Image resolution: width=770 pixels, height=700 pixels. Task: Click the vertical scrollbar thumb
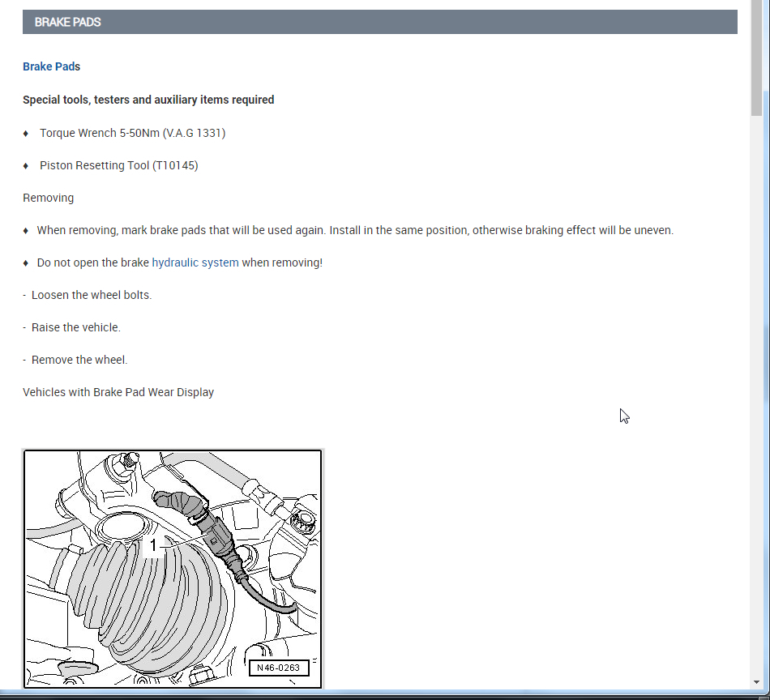click(755, 58)
